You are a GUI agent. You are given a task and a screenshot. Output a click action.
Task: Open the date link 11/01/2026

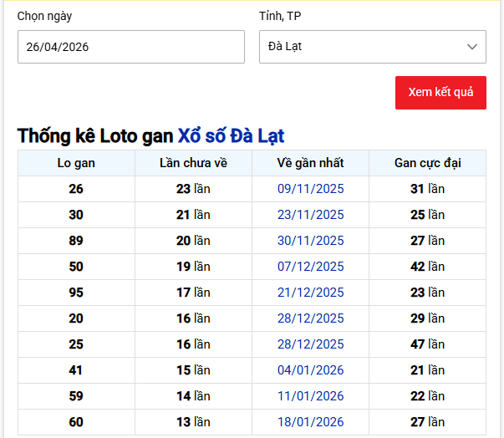coord(310,396)
